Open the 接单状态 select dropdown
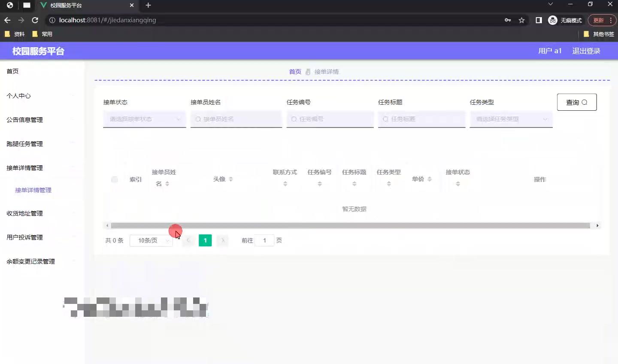 click(x=145, y=119)
